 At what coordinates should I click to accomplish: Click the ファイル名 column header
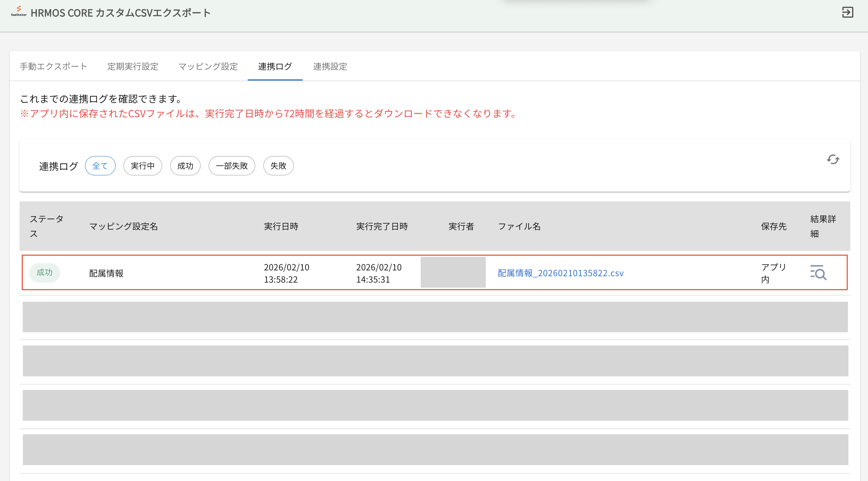pos(519,226)
